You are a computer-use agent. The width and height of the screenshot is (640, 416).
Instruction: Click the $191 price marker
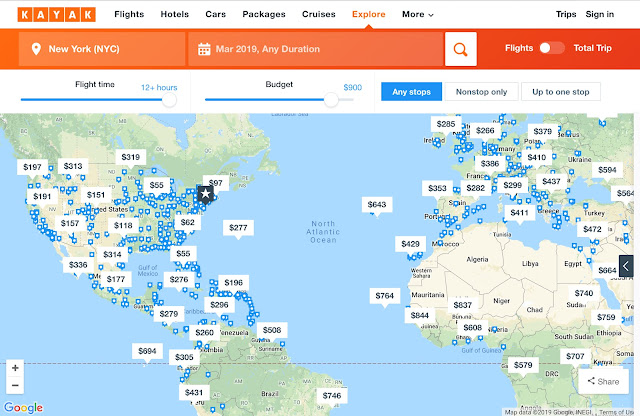point(42,196)
